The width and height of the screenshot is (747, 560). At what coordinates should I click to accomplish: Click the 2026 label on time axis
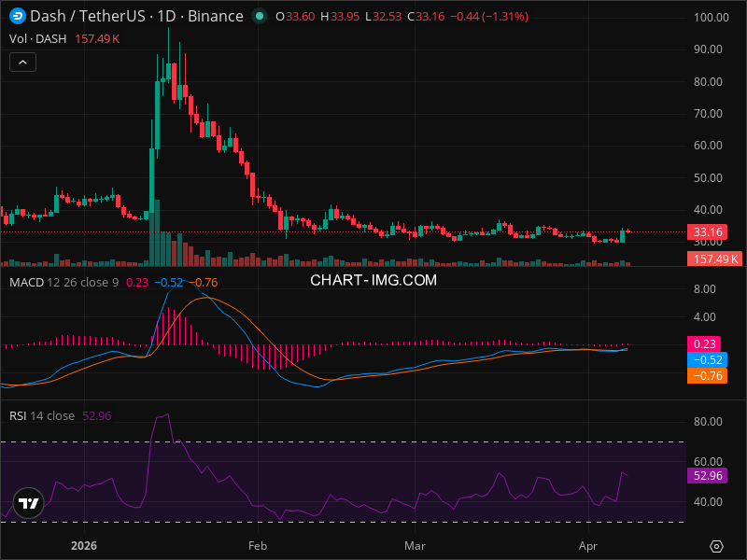[x=84, y=546]
